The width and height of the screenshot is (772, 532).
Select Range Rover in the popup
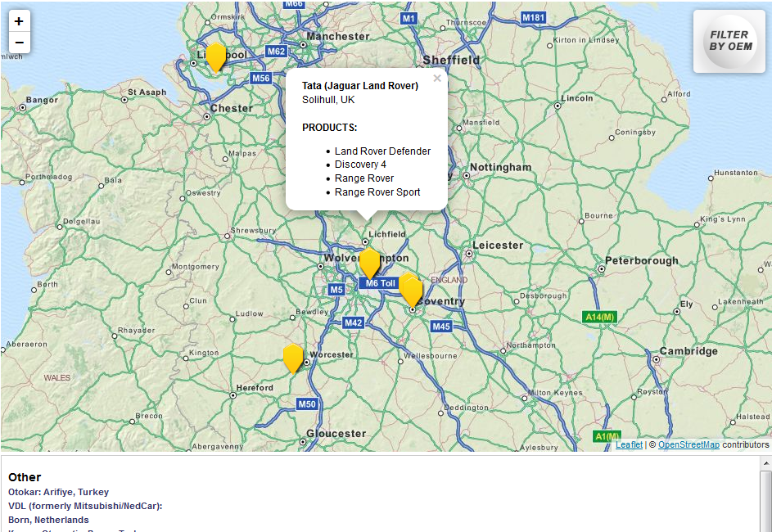[364, 178]
